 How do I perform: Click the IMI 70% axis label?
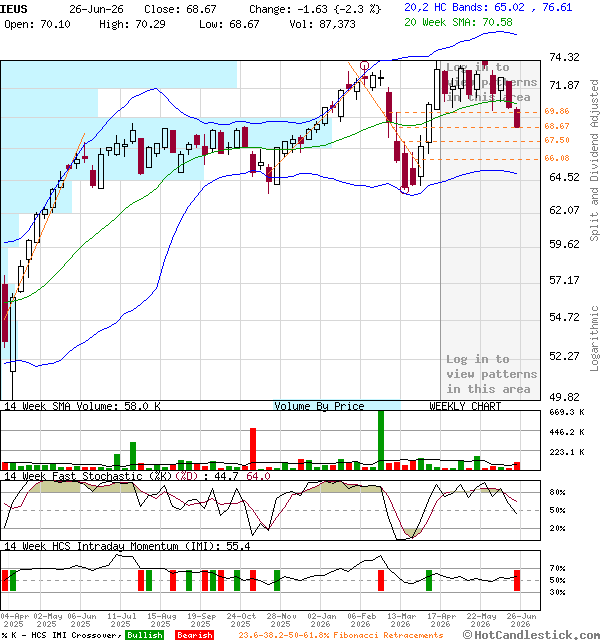pos(557,568)
